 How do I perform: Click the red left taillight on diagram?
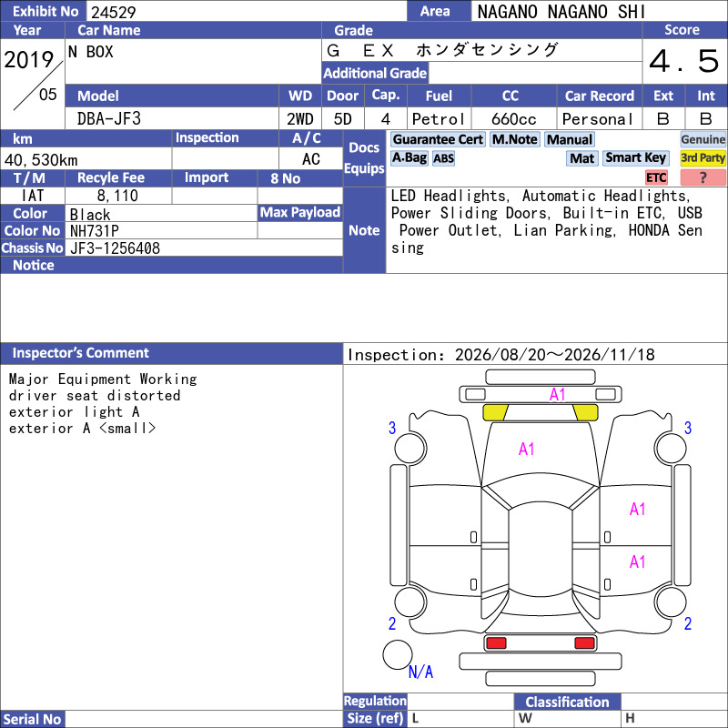coord(495,643)
